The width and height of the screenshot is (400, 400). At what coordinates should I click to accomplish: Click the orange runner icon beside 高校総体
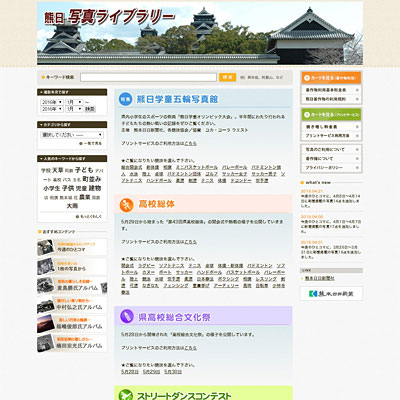(126, 204)
